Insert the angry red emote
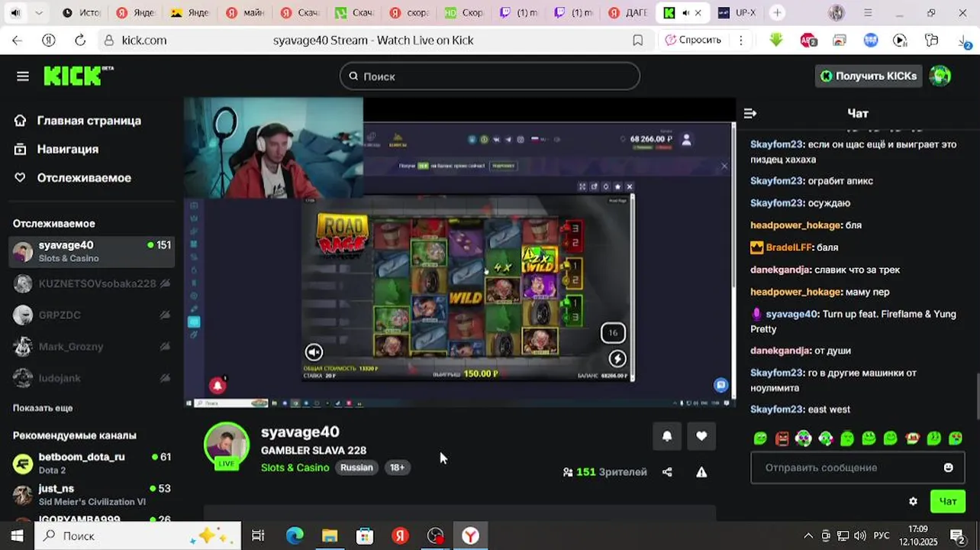The image size is (980, 550). (782, 438)
